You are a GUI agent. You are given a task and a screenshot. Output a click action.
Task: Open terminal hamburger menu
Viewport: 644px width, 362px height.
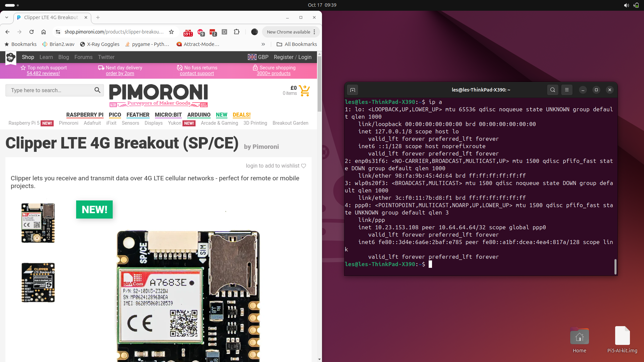[567, 90]
